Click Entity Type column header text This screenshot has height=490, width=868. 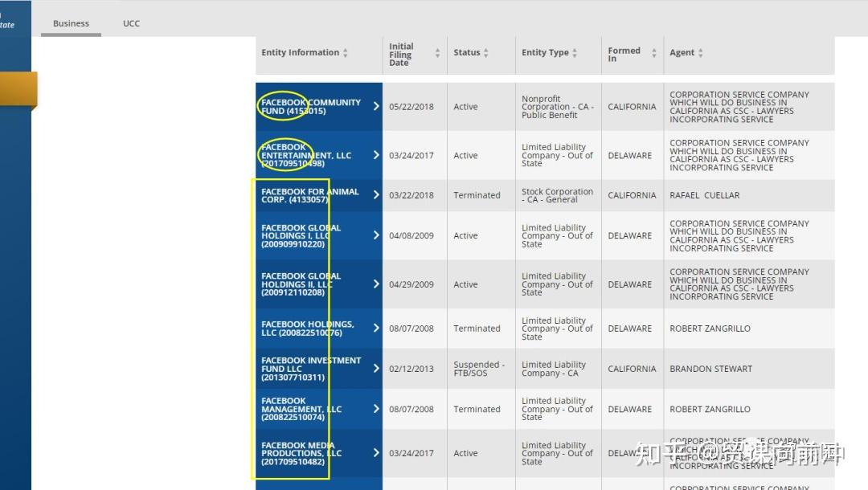tap(545, 52)
